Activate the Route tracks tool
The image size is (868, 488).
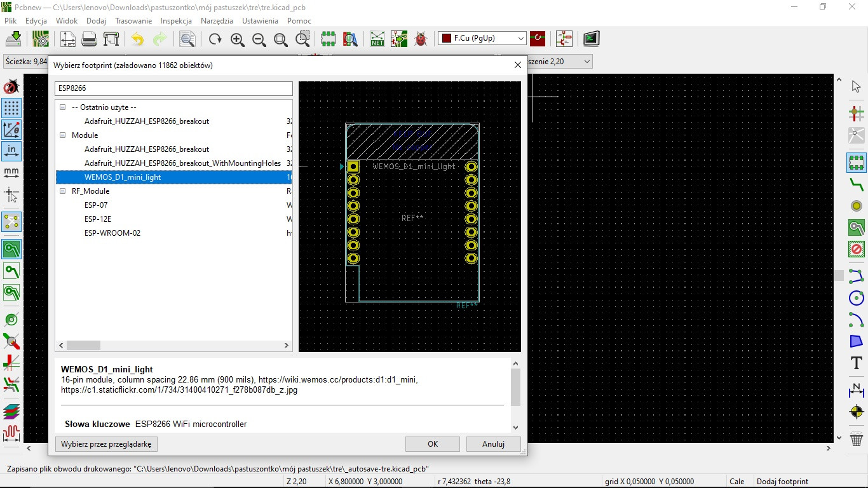point(856,184)
